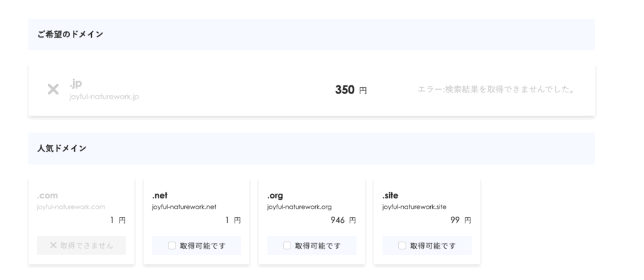The width and height of the screenshot is (644, 280).
Task: Select the .jp domain heading
Action: pyautogui.click(x=77, y=83)
